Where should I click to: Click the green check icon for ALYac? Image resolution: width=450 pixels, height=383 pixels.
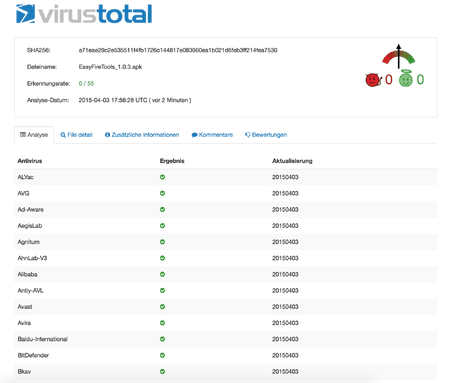click(x=162, y=177)
